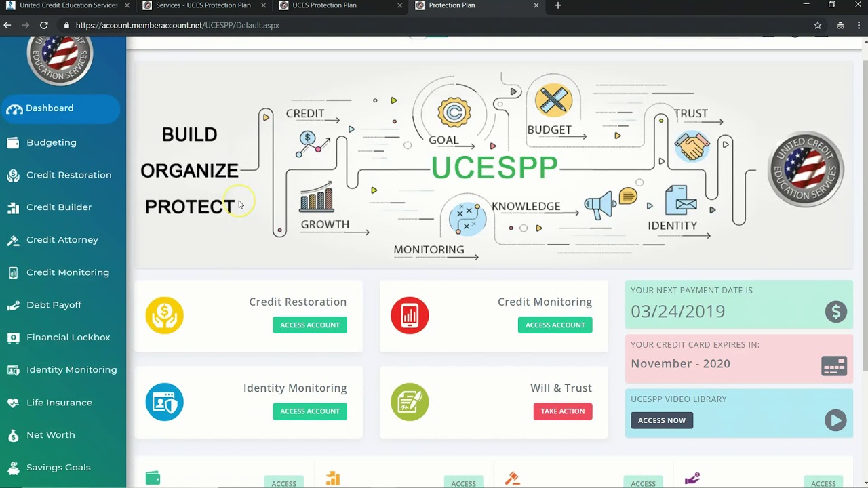Open Debt Payoff page
The width and height of the screenshot is (868, 488).
click(x=54, y=305)
